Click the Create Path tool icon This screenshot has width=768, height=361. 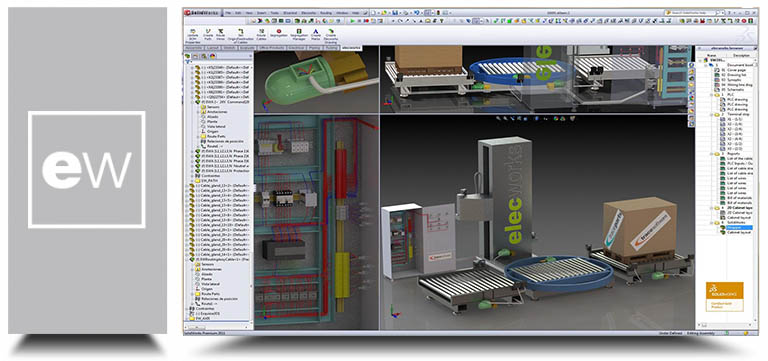point(208,31)
